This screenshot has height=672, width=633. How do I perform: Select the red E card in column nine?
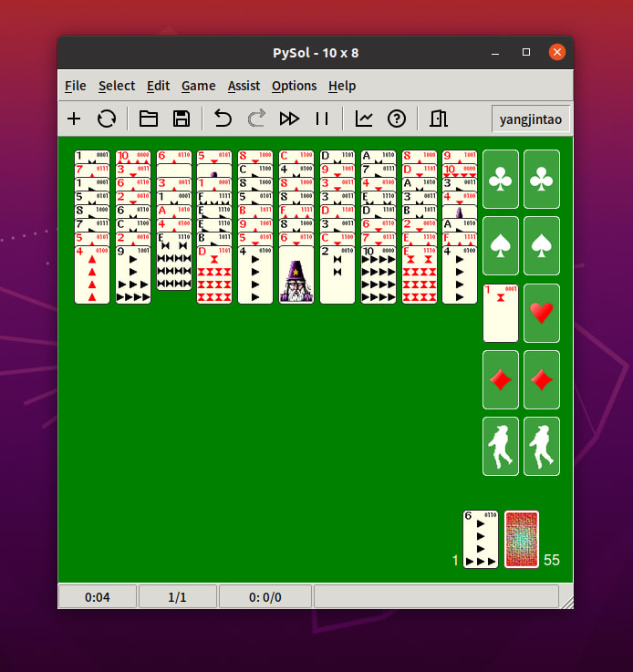420,275
